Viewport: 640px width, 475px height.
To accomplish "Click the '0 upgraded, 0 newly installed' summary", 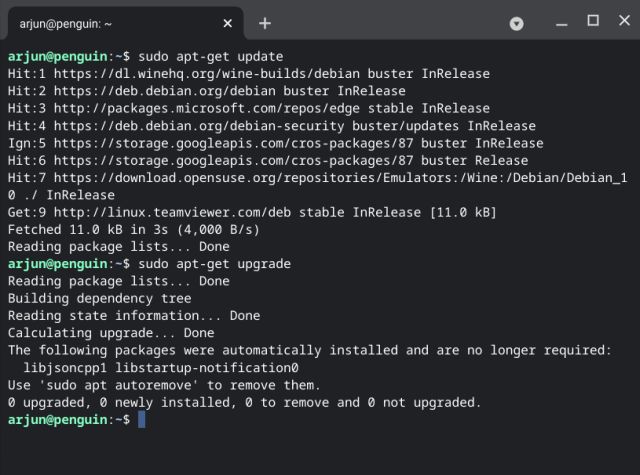I will [244, 403].
